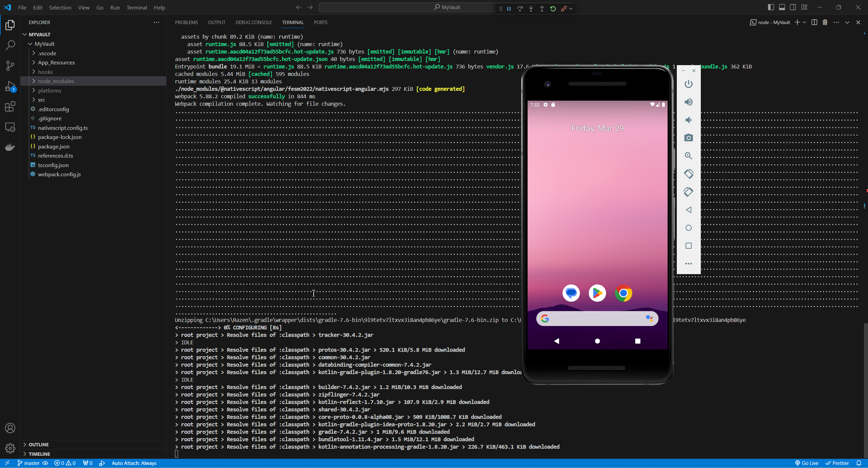868x468 pixels.
Task: Open the new terminal launch profile dropdown
Action: pos(805,22)
